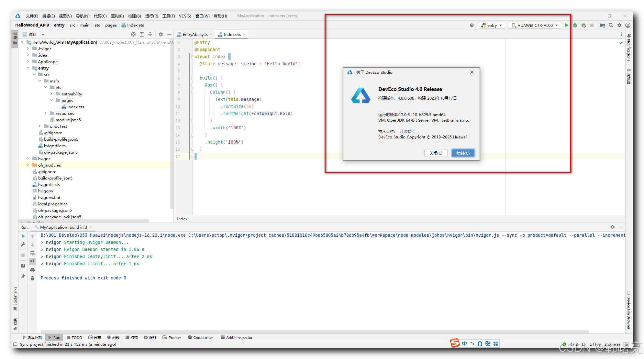Open the 文件(F) menu
This screenshot has height=359, width=644.
coord(32,16)
